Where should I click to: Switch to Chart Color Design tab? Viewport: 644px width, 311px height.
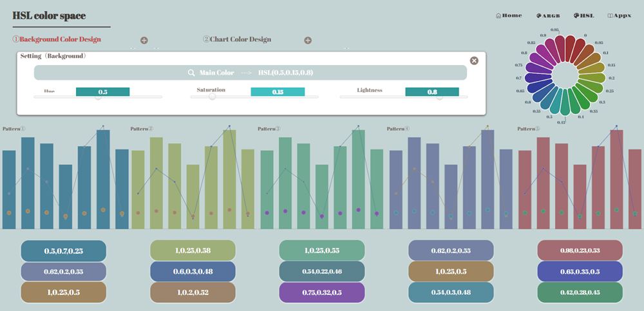pyautogui.click(x=237, y=39)
